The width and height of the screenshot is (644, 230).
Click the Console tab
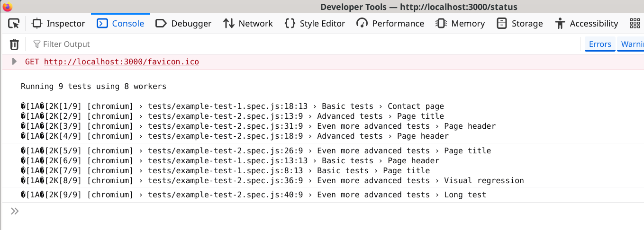click(x=120, y=23)
